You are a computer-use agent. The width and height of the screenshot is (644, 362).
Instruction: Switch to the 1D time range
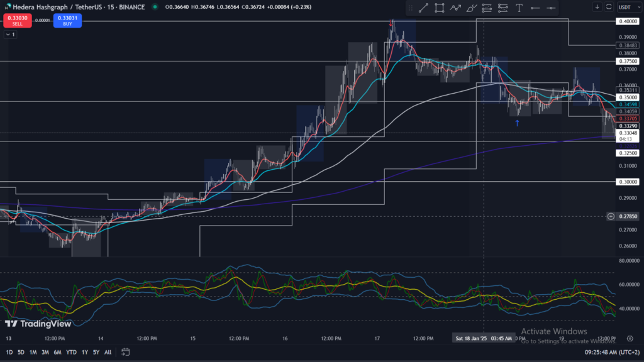[9, 352]
